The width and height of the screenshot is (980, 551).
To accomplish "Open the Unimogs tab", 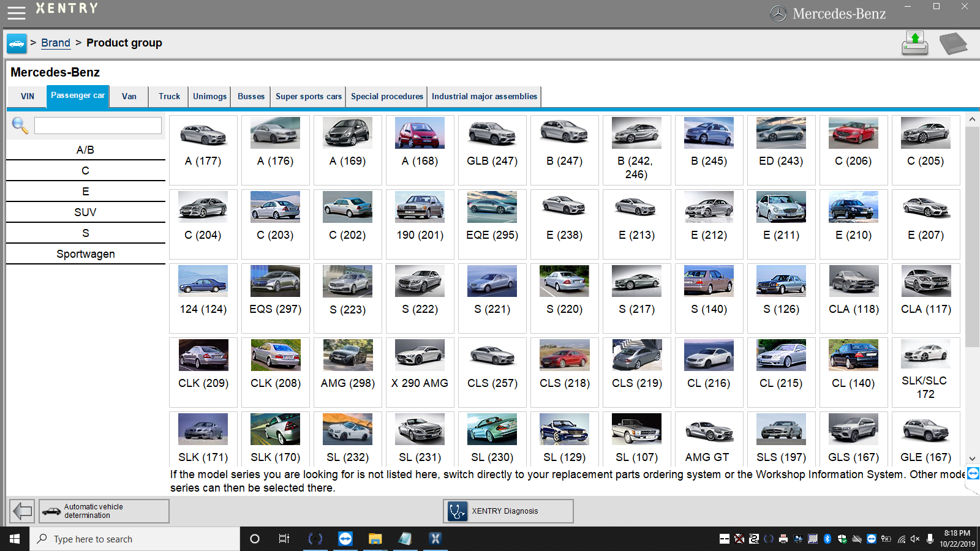I will 210,96.
